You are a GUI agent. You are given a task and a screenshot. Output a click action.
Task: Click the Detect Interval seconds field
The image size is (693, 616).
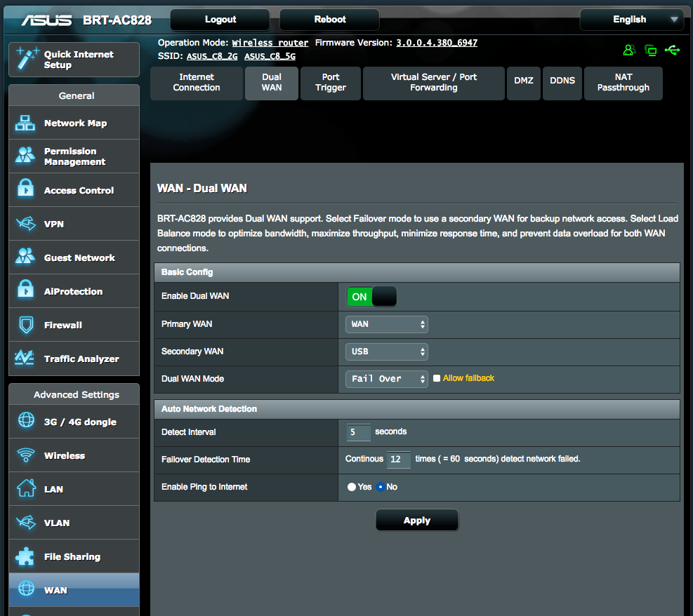click(x=358, y=432)
